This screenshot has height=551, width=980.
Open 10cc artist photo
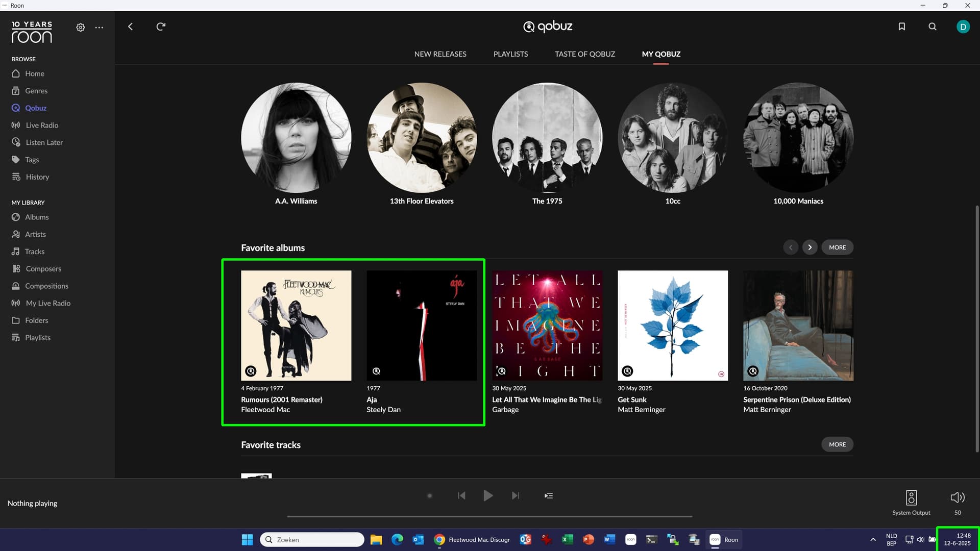tap(673, 138)
